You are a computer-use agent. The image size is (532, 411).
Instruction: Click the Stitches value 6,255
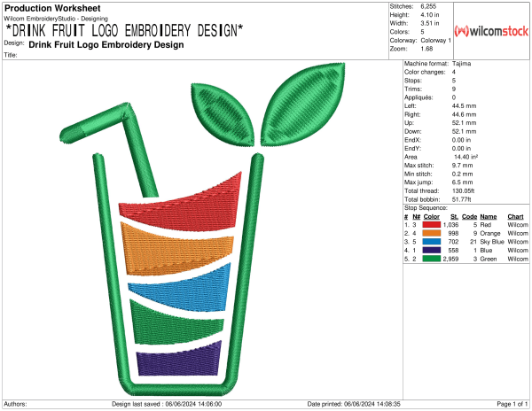click(x=428, y=6)
